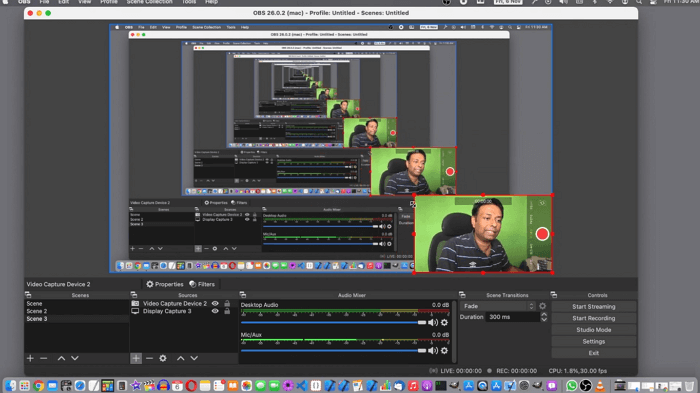Remove the selected source with the minus icon
The width and height of the screenshot is (700, 393).
[x=149, y=358]
